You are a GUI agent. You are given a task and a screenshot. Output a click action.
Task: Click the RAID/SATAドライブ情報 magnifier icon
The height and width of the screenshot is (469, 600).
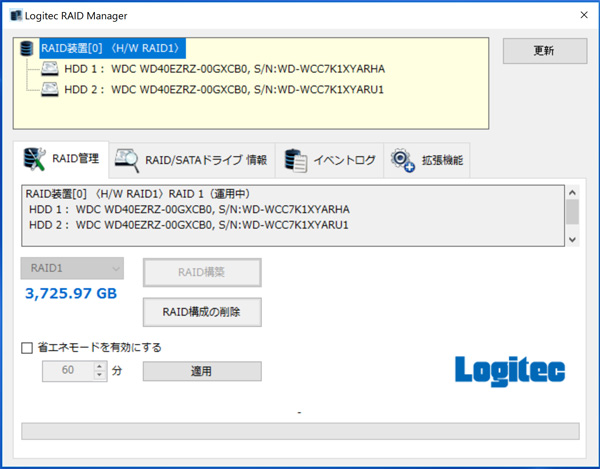pyautogui.click(x=127, y=160)
